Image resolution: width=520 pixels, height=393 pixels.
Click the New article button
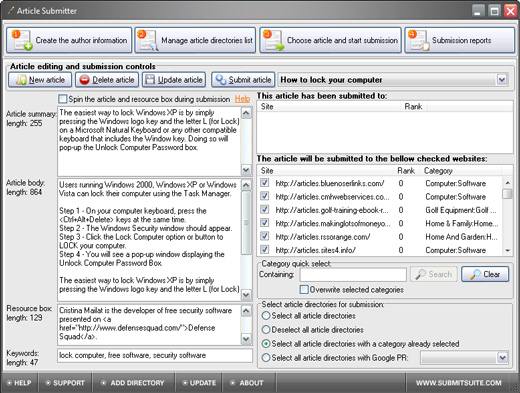(40, 80)
